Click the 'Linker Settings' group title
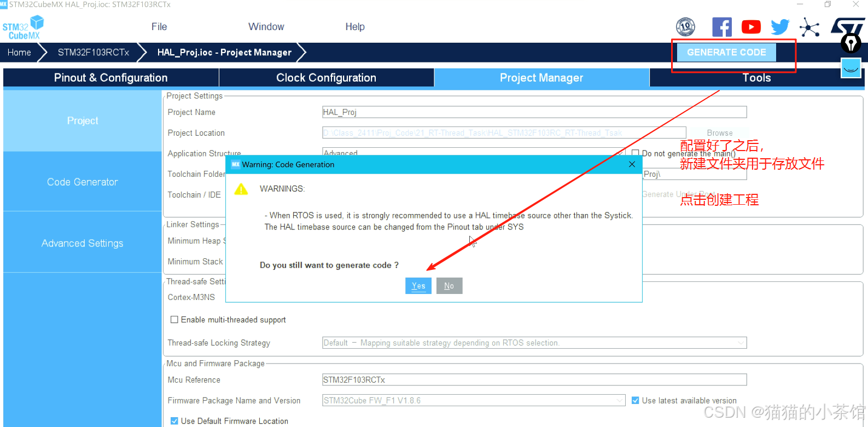Image resolution: width=868 pixels, height=427 pixels. [193, 224]
